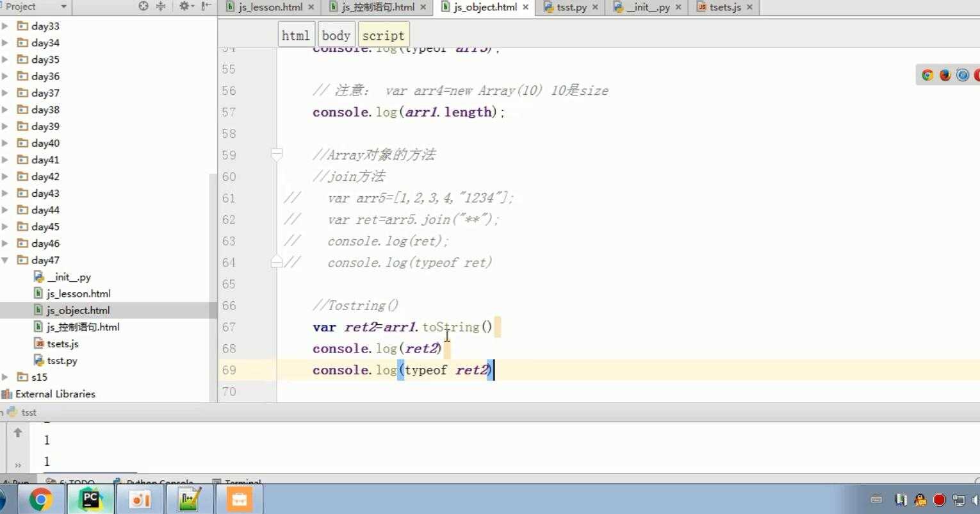
Task: Expand more Run panel actions chevron
Action: 18,465
